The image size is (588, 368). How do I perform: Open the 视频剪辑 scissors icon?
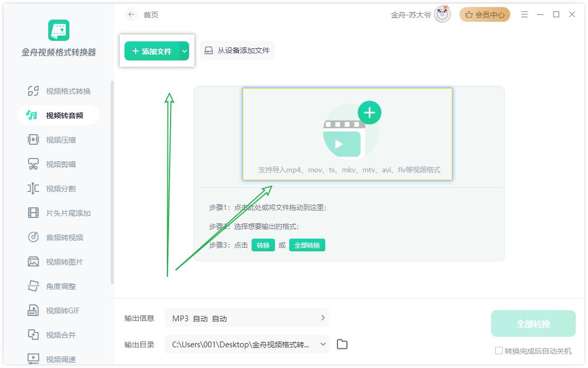[x=33, y=164]
